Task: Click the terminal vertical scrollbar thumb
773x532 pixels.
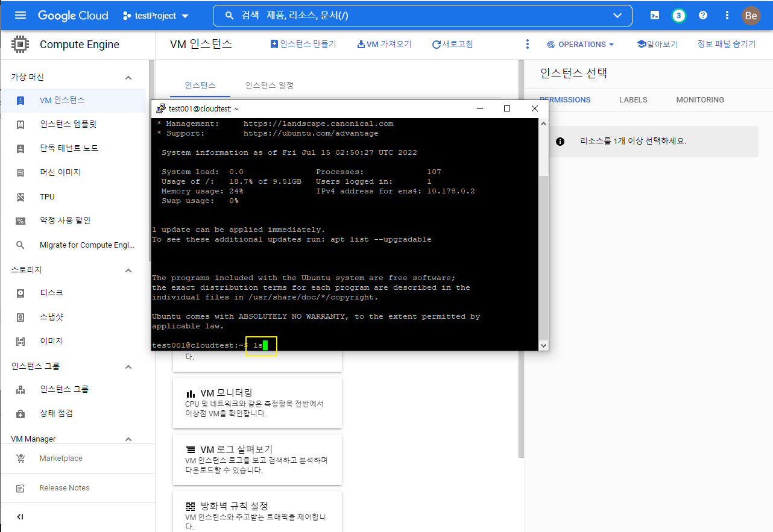Action: coord(544,258)
